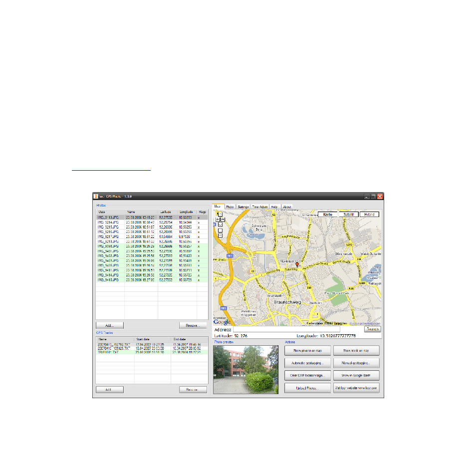Open Manual geotagging

[356, 363]
